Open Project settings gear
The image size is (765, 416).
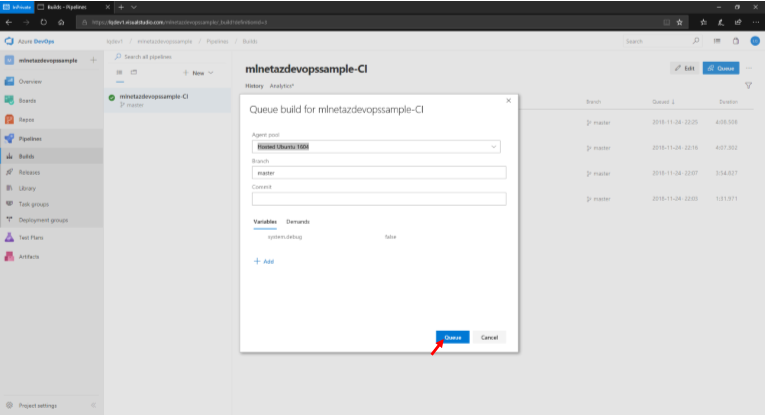tap(9, 406)
